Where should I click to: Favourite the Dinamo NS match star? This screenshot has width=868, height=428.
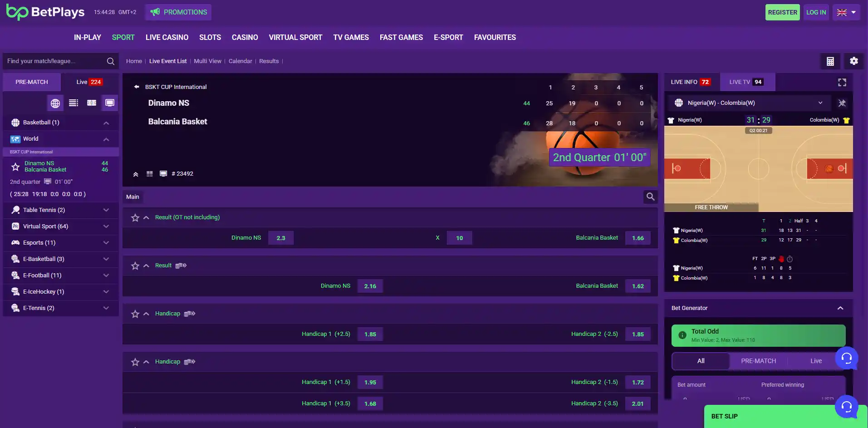(x=15, y=167)
